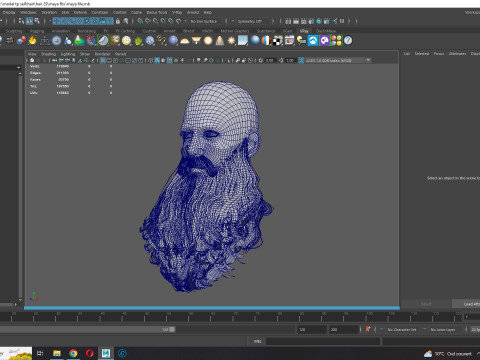The image size is (480, 360).
Task: Toggle the viewport grid button in panel toolbar
Action: pos(103,60)
